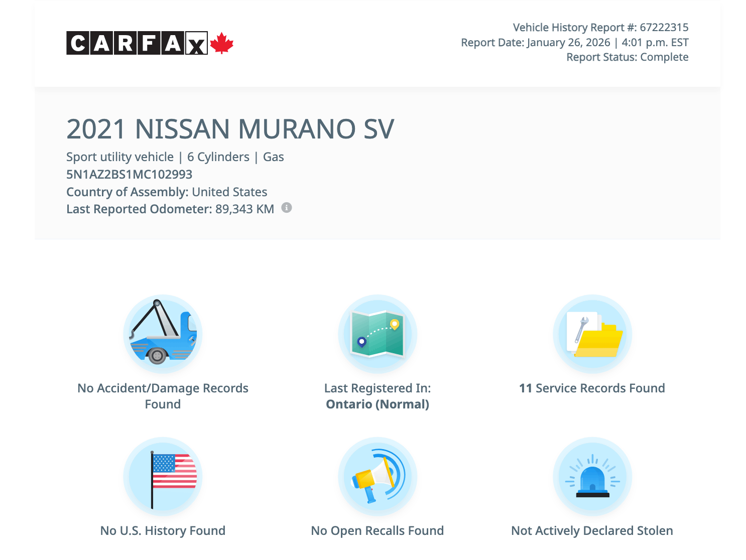The height and width of the screenshot is (560, 746).
Task: Click the VIN 5N1AZ2BS1MC102993
Action: coord(129,175)
